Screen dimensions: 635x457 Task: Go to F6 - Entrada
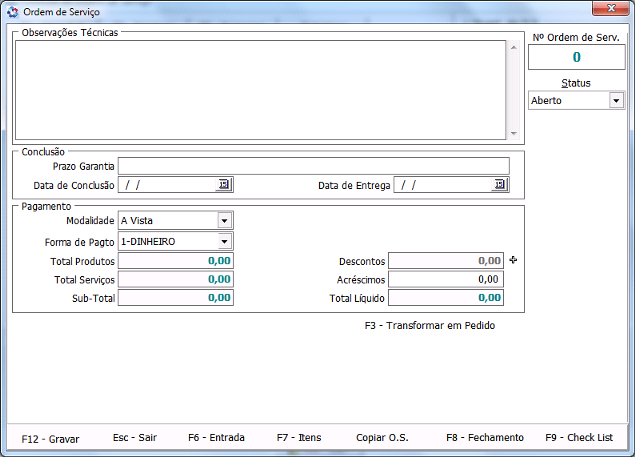click(x=216, y=438)
